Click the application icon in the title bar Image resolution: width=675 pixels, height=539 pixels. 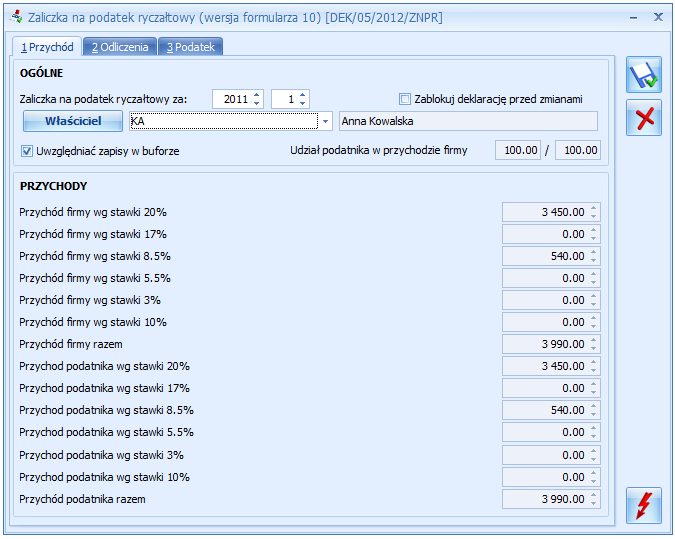pyautogui.click(x=17, y=17)
